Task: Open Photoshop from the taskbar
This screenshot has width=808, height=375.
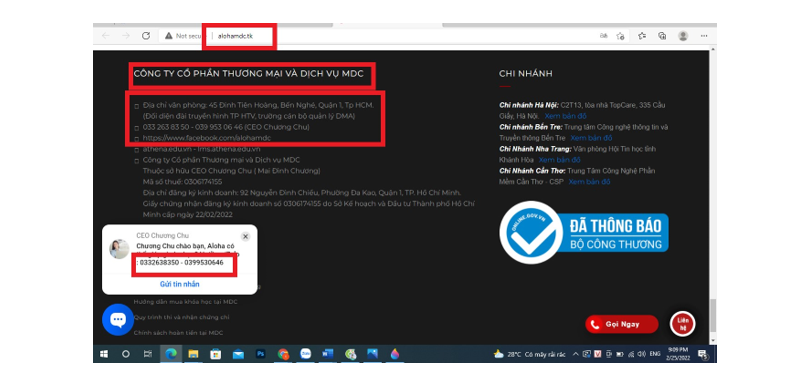Action: pyautogui.click(x=261, y=354)
